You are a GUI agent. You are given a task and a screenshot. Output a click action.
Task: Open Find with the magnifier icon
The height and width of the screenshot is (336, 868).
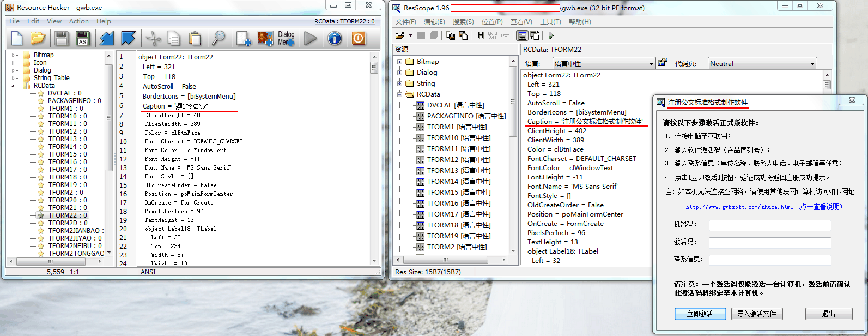coord(218,38)
